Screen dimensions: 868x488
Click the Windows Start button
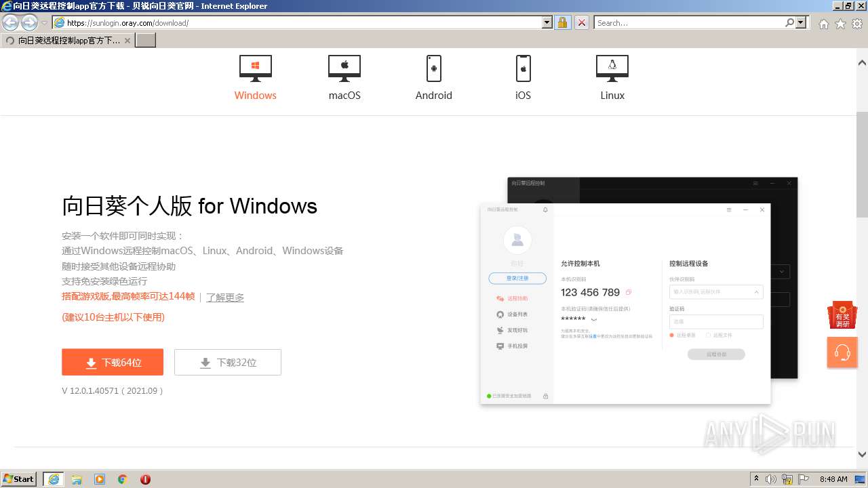pyautogui.click(x=19, y=479)
